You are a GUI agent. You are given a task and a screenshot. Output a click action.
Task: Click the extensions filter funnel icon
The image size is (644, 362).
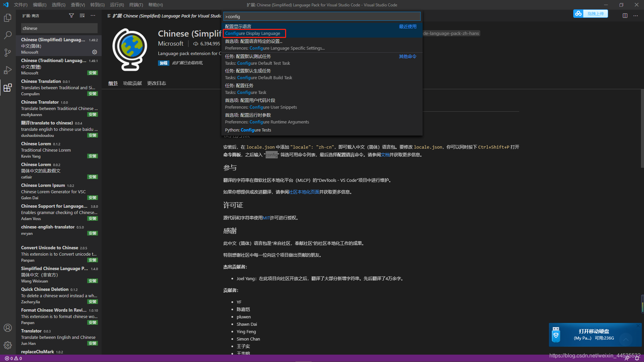tap(71, 16)
